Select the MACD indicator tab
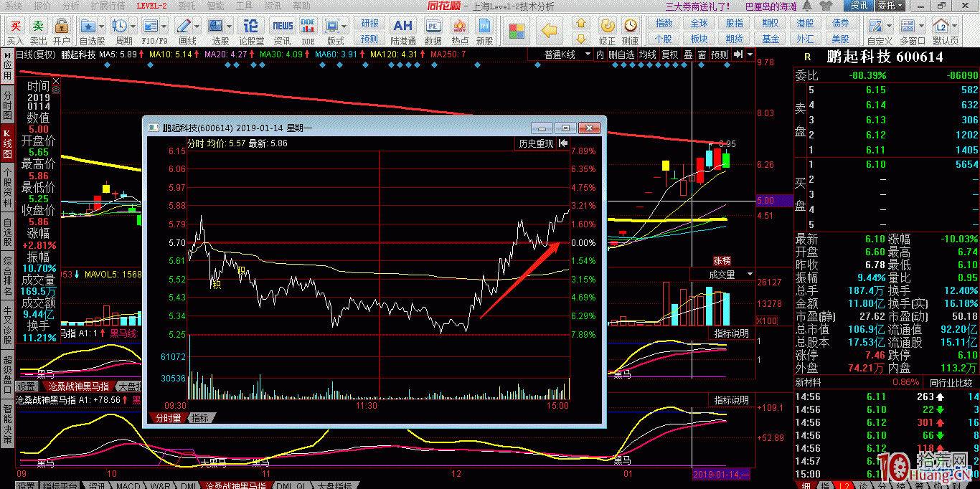This screenshot has height=489, width=980. click(x=129, y=485)
